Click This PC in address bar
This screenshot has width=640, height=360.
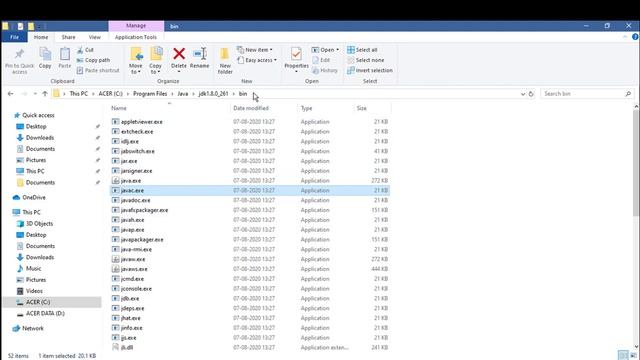tap(78, 93)
